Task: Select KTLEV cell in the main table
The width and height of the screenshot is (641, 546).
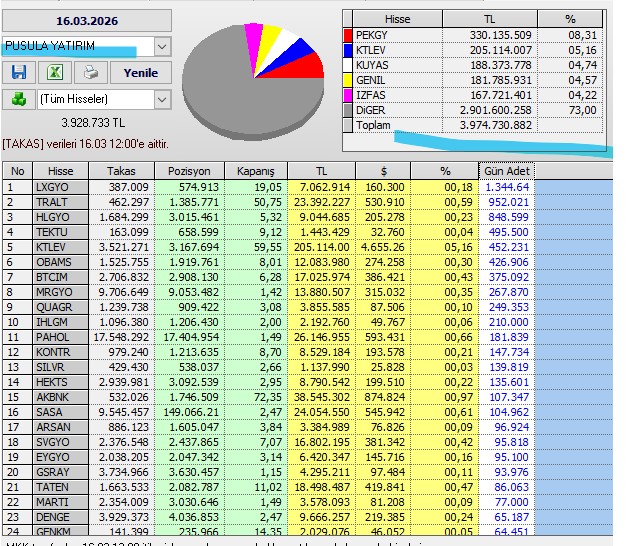Action: [61, 247]
